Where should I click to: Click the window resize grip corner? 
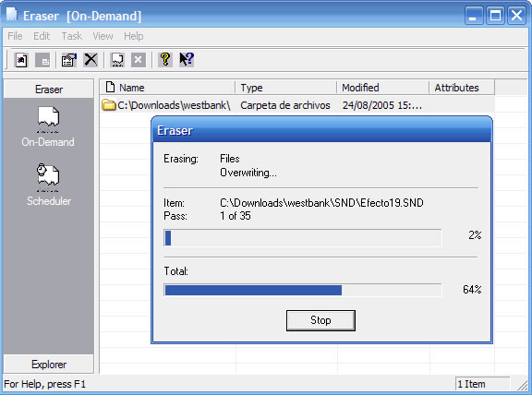pos(523,385)
